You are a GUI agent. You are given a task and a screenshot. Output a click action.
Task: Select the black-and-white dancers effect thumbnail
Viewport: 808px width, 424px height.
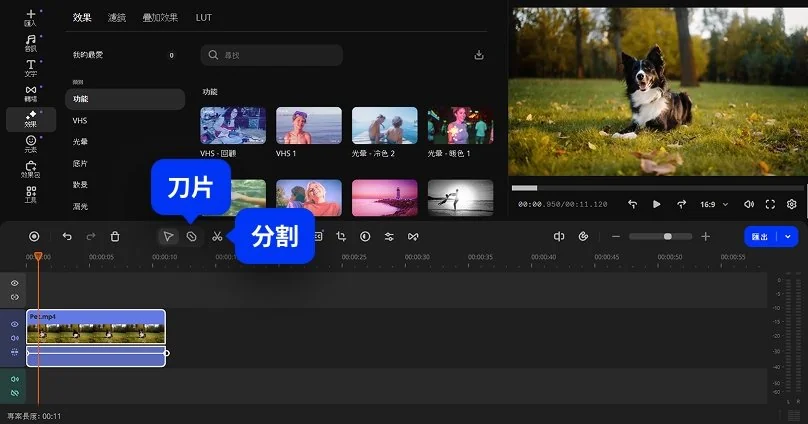click(460, 198)
